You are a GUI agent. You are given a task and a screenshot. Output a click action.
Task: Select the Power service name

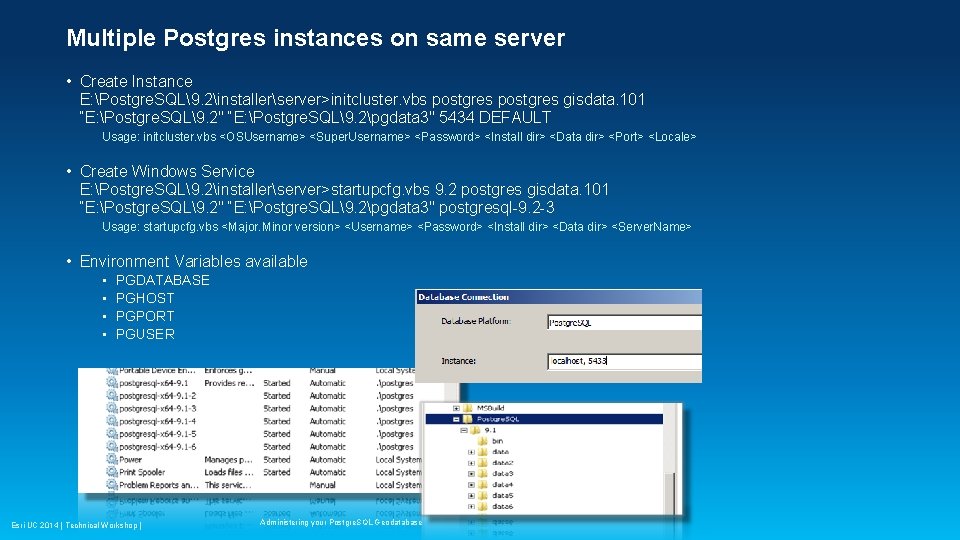tap(130, 460)
